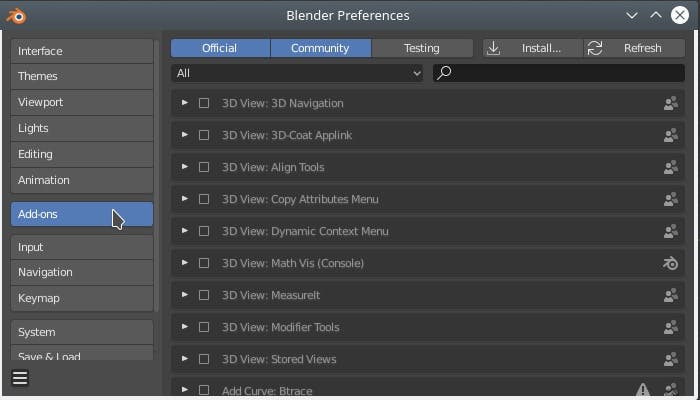Click warning triangle on Btrace row
The height and width of the screenshot is (400, 700).
643,390
